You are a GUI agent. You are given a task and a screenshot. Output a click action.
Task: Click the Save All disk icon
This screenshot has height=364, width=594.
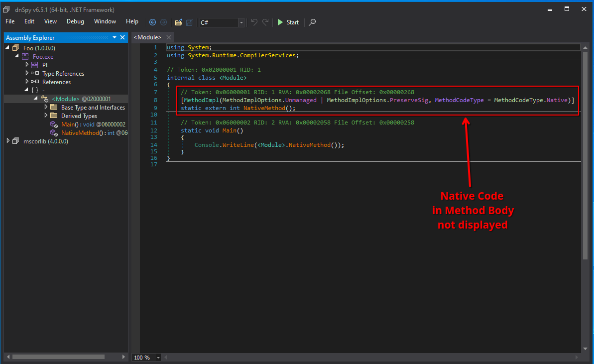[x=190, y=22]
